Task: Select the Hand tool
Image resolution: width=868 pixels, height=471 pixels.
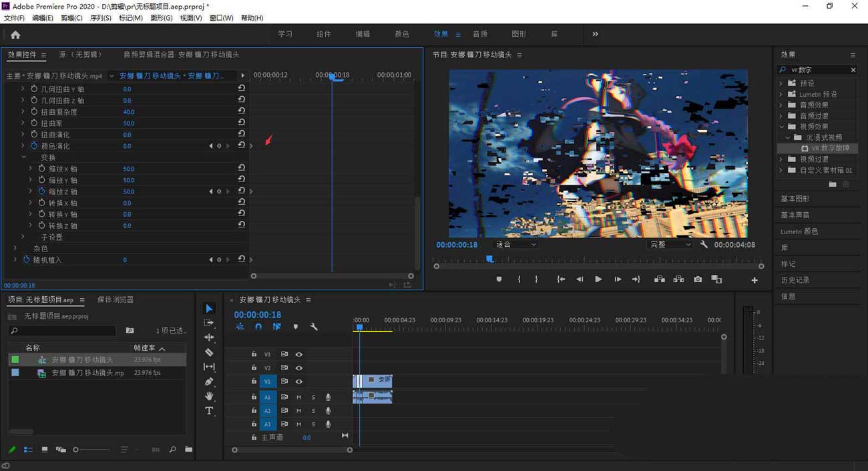Action: [x=209, y=396]
